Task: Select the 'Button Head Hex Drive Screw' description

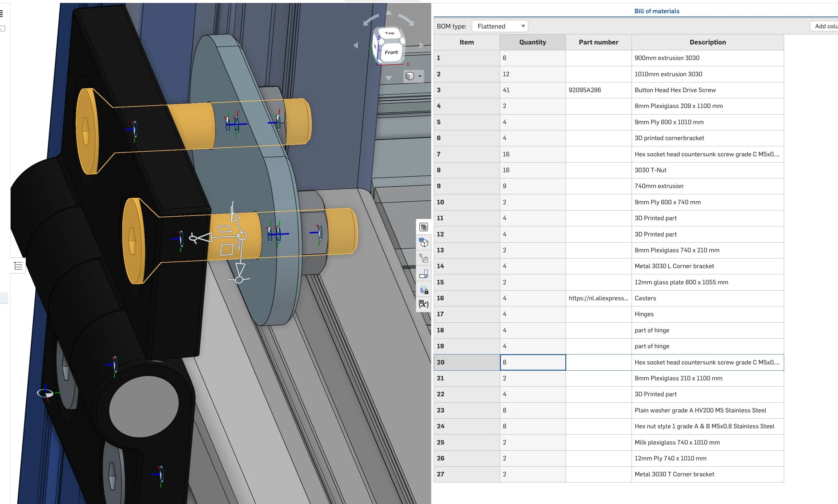Action: click(708, 90)
